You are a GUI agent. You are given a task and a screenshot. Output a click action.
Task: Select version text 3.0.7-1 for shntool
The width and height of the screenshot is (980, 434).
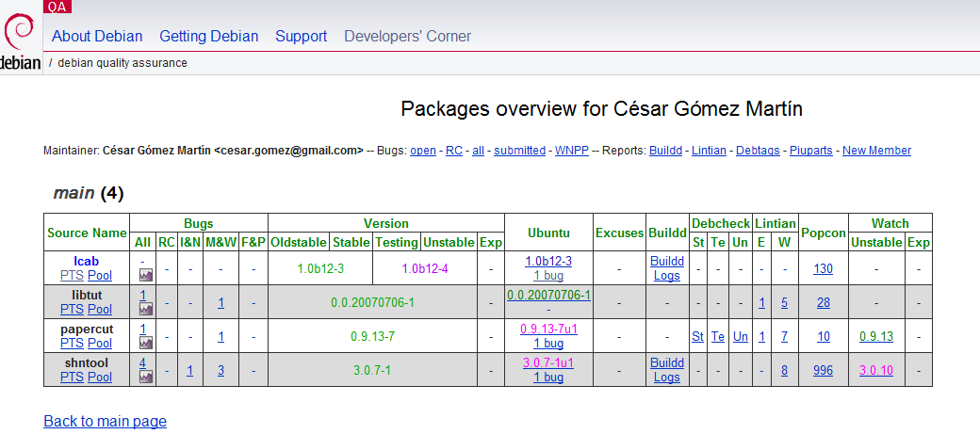[x=372, y=370]
